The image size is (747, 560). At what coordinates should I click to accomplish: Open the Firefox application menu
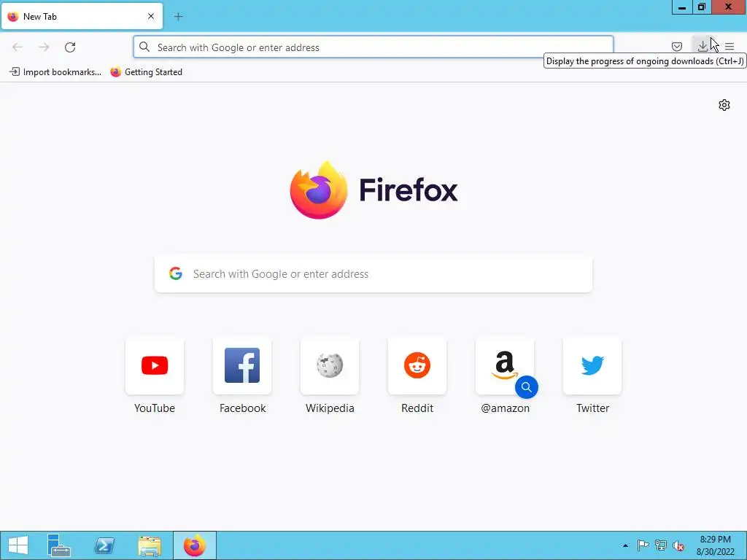729,47
